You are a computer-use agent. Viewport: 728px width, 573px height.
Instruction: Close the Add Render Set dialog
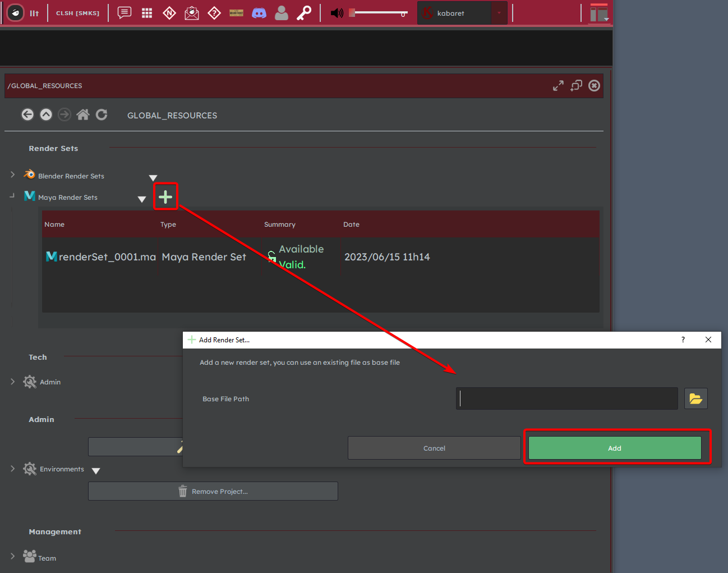pos(708,340)
